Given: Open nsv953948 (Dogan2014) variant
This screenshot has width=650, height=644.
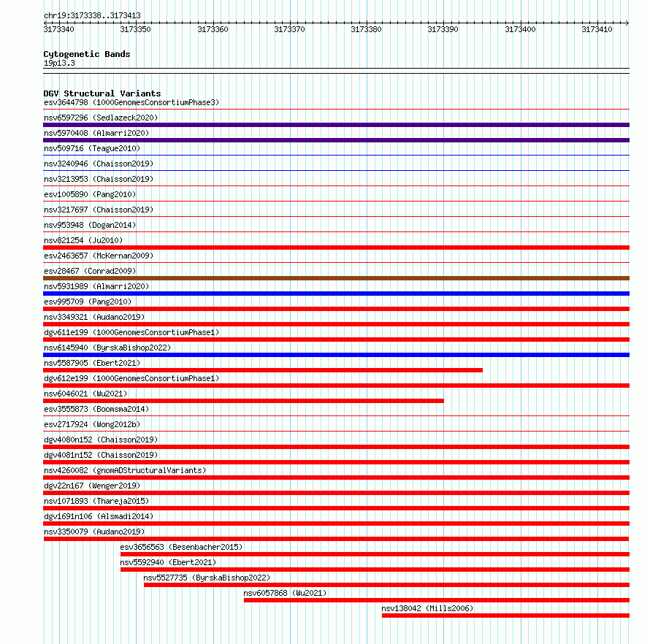Looking at the screenshot, I should click(x=90, y=225).
